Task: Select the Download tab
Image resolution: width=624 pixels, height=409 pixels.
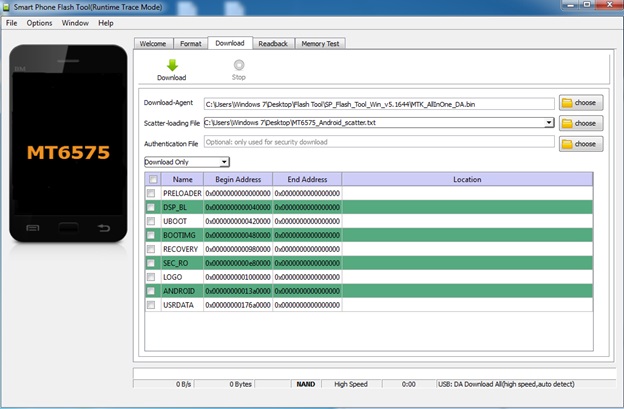Action: (x=230, y=43)
